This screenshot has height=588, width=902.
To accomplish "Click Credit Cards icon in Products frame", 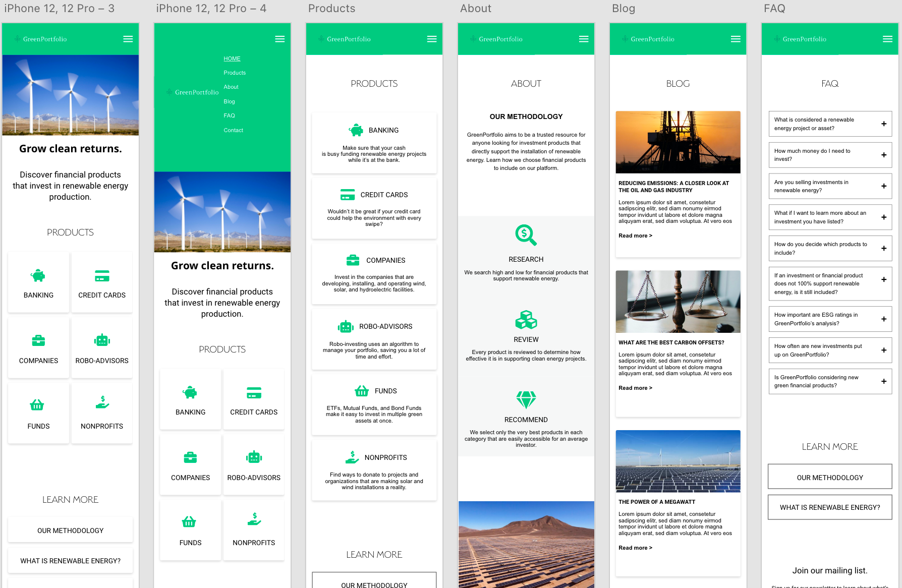I will [x=348, y=195].
